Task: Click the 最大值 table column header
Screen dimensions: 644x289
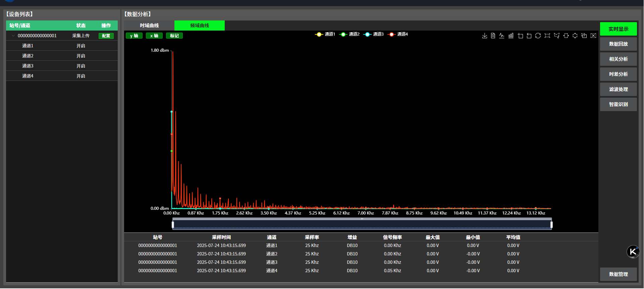Action: pyautogui.click(x=433, y=237)
